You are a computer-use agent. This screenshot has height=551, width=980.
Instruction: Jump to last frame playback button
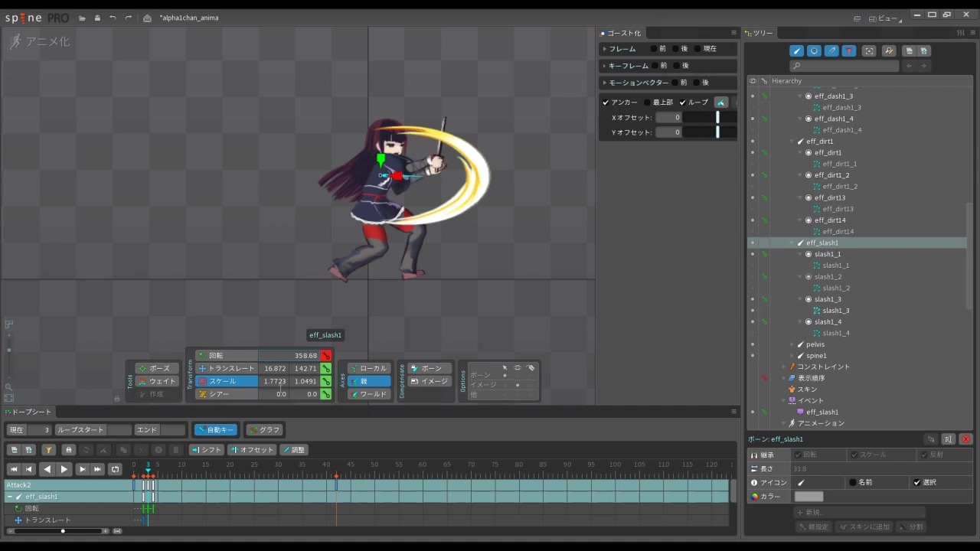(98, 469)
